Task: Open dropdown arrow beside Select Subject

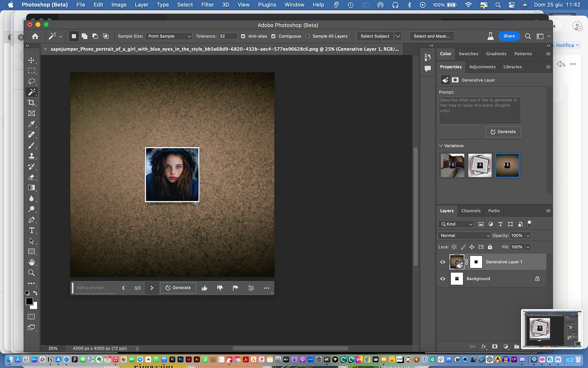Action: tap(398, 36)
